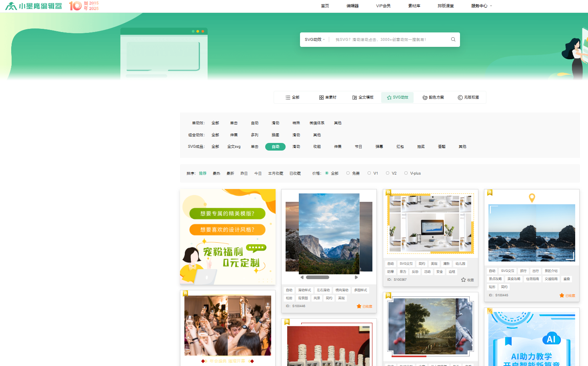Click the orange 已收藏 star on S100446
The width and height of the screenshot is (588, 366).
(x=359, y=306)
